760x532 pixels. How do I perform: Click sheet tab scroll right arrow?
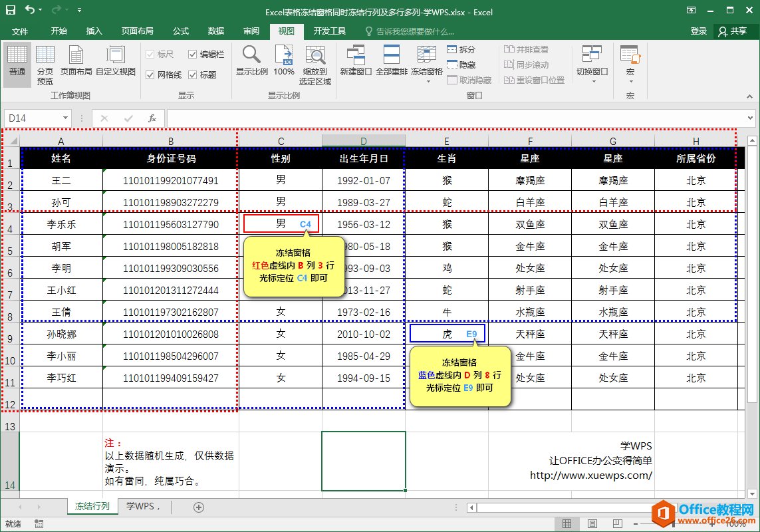[39, 507]
